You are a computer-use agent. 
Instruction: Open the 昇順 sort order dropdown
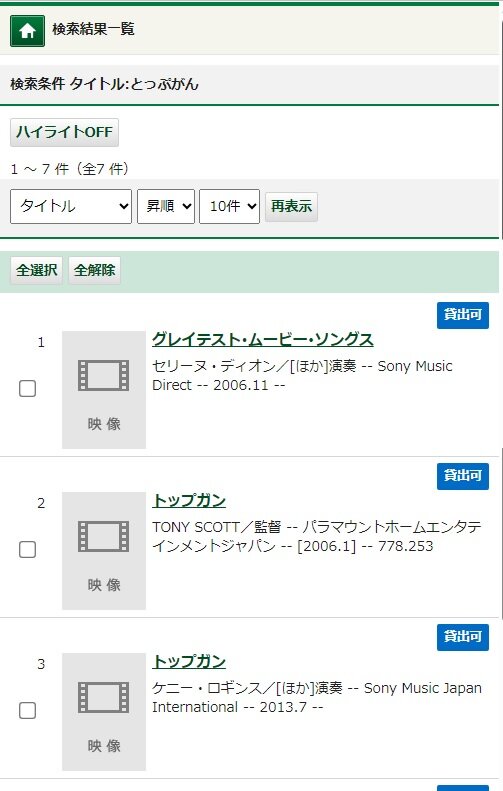tap(166, 206)
